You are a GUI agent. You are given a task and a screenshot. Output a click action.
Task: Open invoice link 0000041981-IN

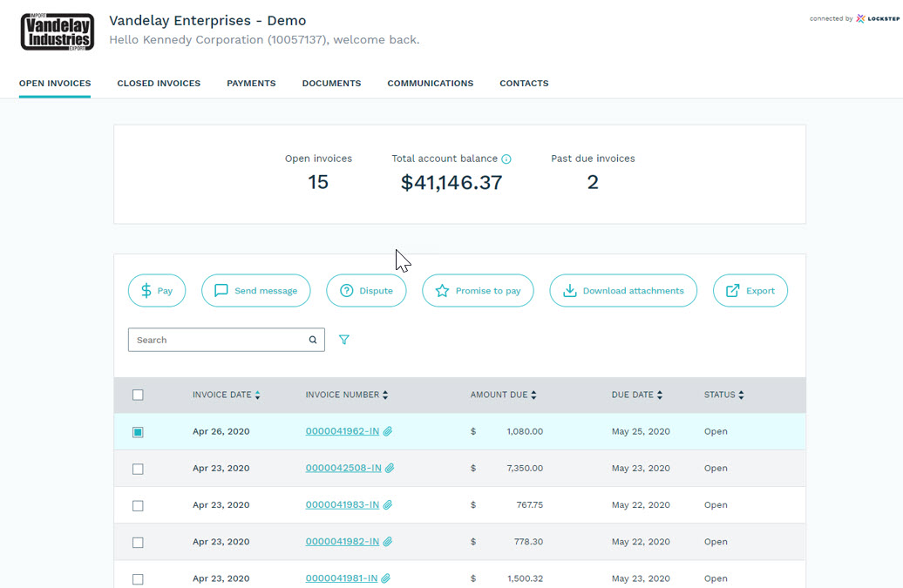pos(341,578)
